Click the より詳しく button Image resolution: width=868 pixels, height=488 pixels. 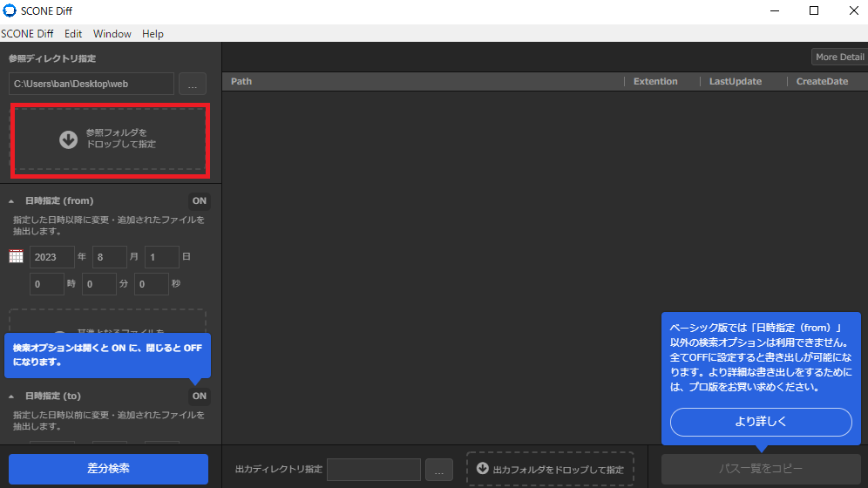pos(761,422)
